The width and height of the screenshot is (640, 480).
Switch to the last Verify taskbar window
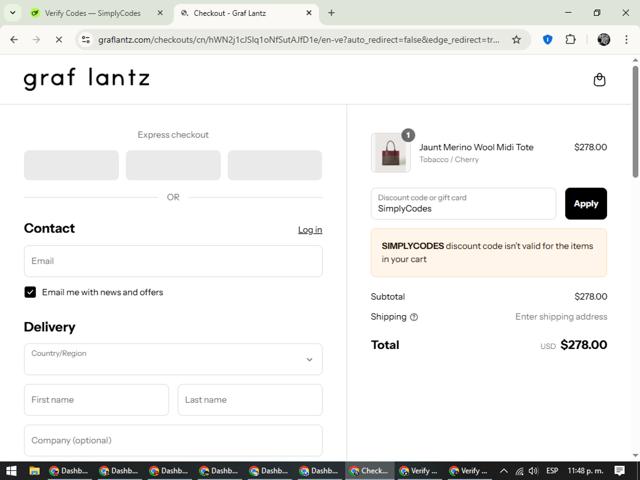[469, 471]
